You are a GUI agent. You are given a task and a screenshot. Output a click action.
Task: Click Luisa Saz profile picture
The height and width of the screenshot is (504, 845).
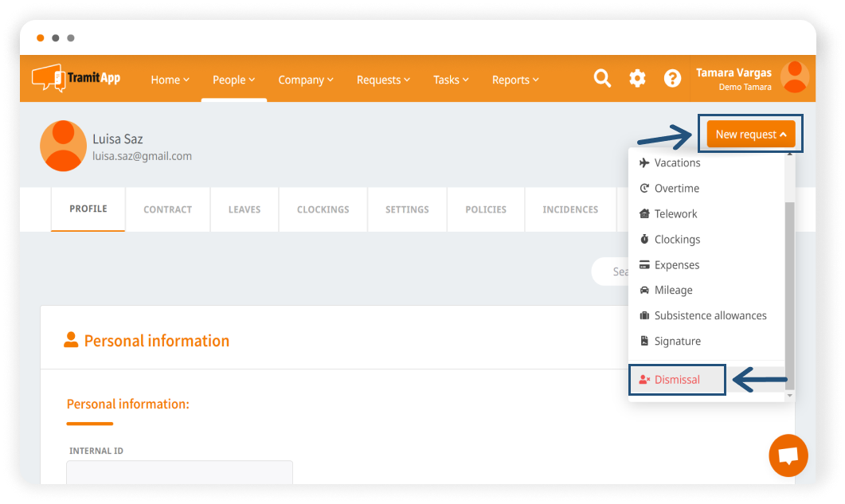[63, 146]
